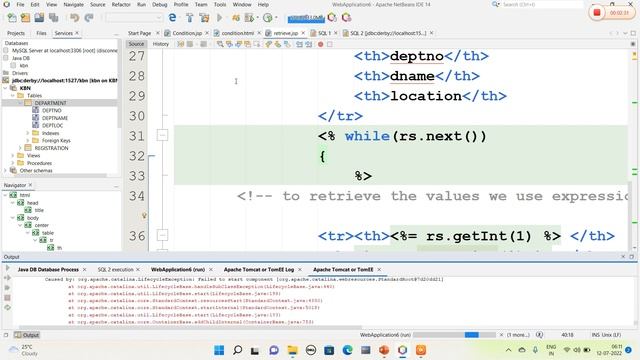Toggle code fold at line 36
This screenshot has width=640, height=360.
pos(162,235)
